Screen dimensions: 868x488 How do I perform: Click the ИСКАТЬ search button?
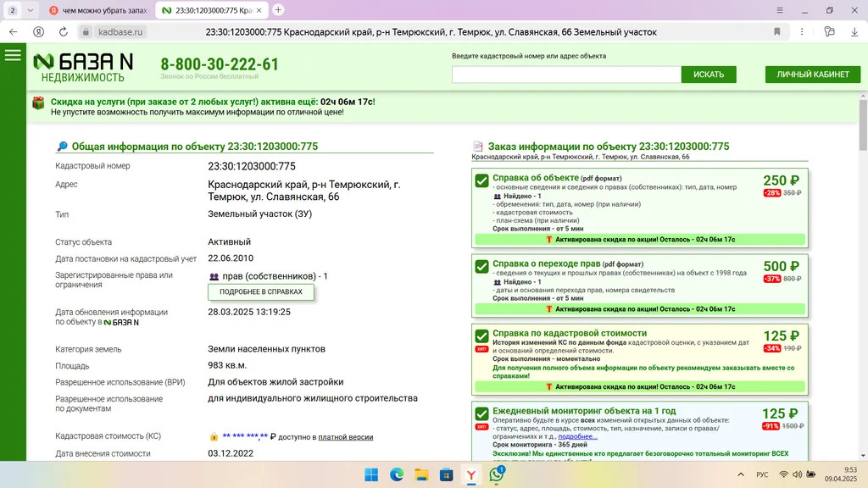(709, 75)
